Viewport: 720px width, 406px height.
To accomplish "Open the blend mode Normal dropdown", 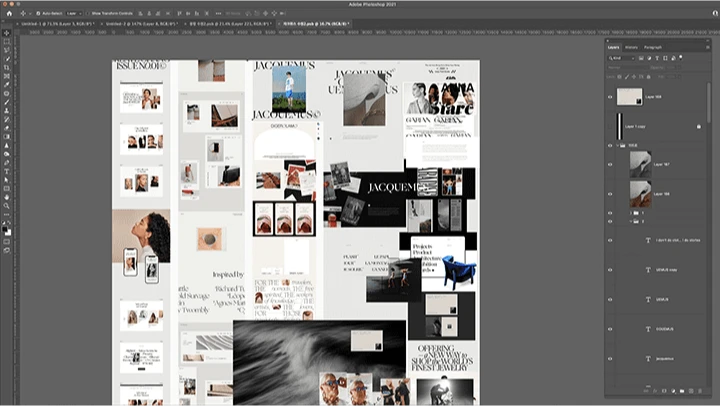I will pos(627,68).
